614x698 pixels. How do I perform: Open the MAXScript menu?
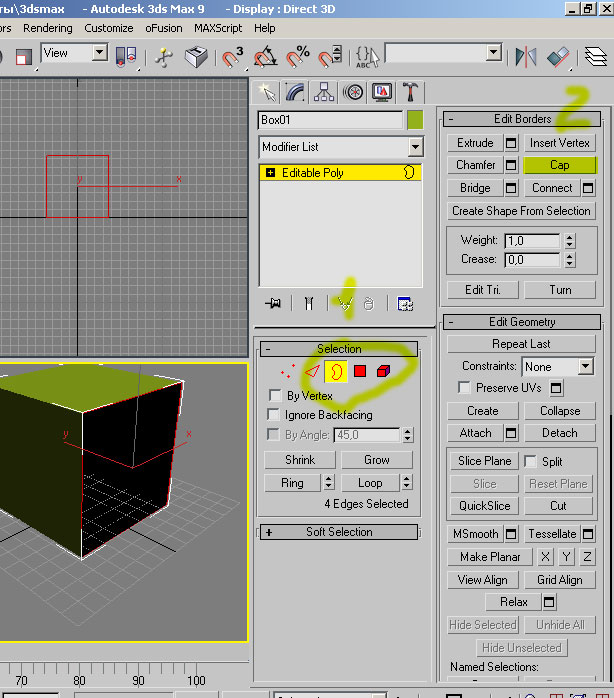[218, 28]
